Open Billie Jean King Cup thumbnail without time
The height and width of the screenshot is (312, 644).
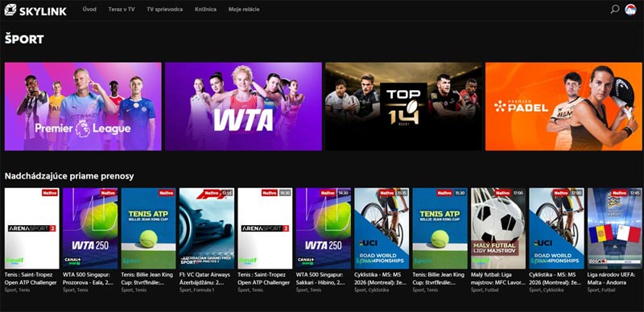[x=148, y=228]
